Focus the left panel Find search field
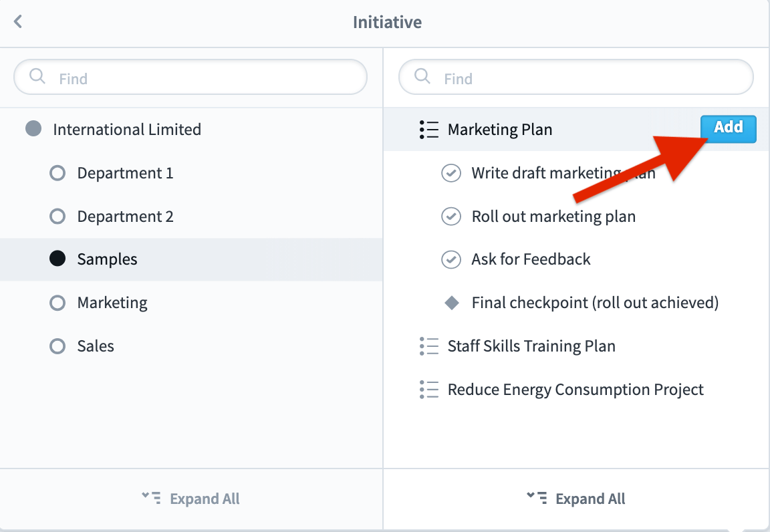Image resolution: width=770 pixels, height=532 pixels. click(190, 77)
